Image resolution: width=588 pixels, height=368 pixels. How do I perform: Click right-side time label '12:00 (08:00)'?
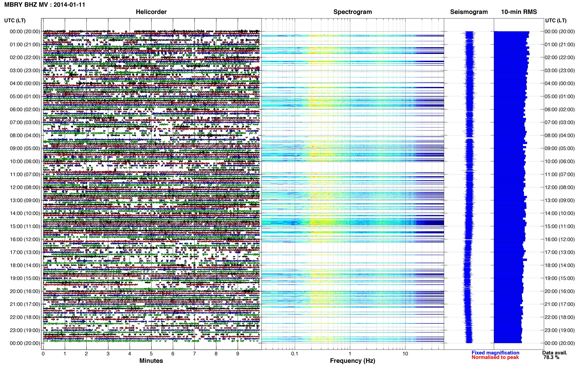click(x=560, y=187)
